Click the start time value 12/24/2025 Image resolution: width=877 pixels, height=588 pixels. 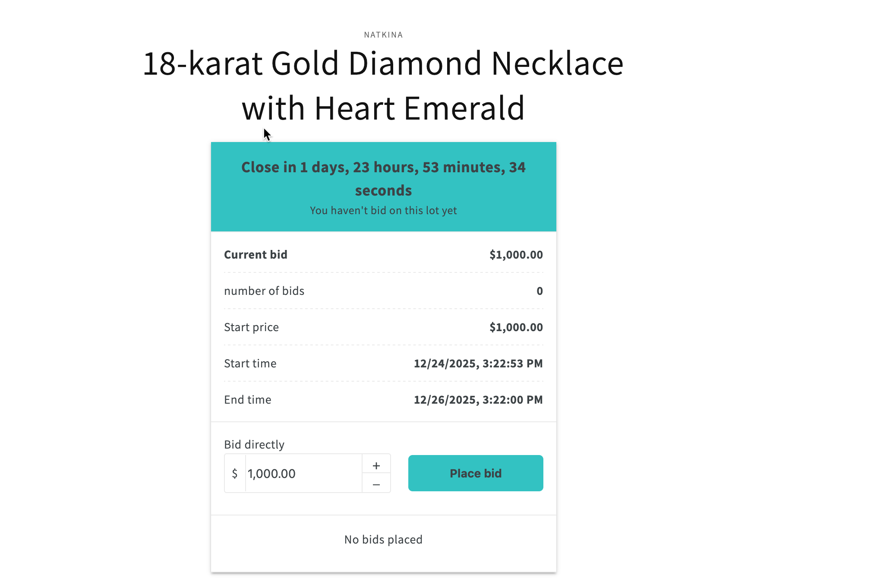click(478, 364)
